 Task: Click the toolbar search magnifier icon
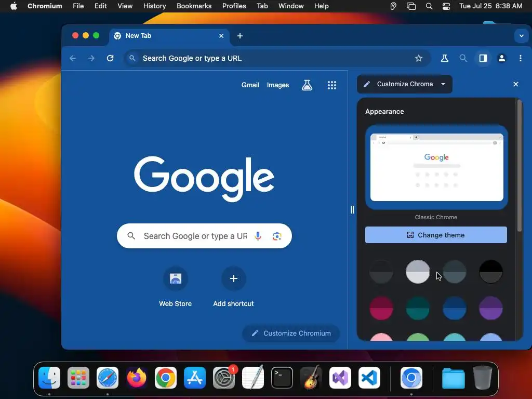(x=463, y=58)
